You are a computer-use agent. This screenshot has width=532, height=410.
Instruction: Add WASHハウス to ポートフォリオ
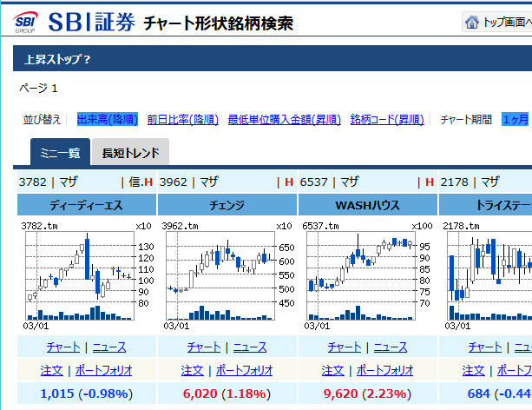click(385, 370)
